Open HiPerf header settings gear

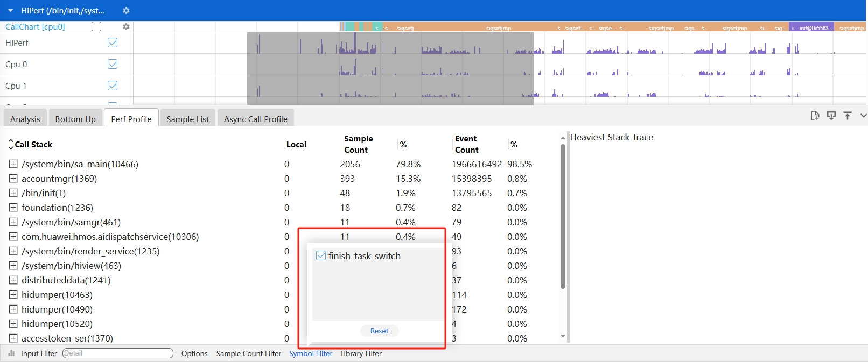click(126, 11)
